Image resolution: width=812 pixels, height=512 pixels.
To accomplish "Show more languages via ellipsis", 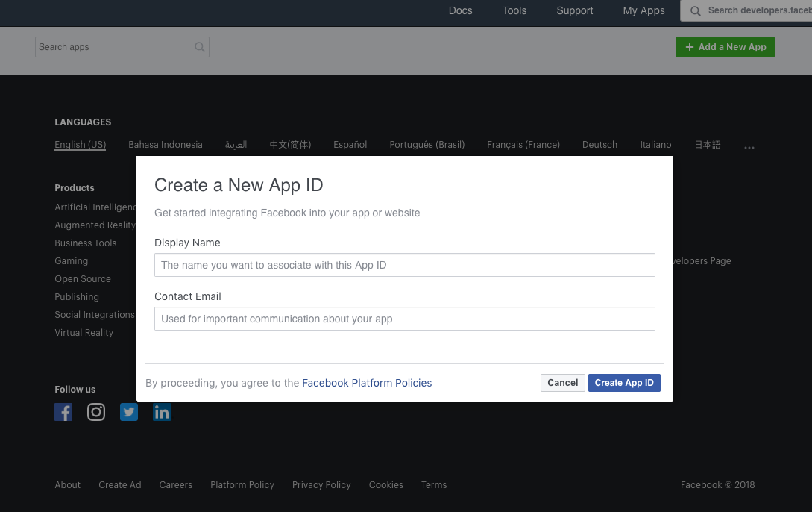I will (749, 148).
